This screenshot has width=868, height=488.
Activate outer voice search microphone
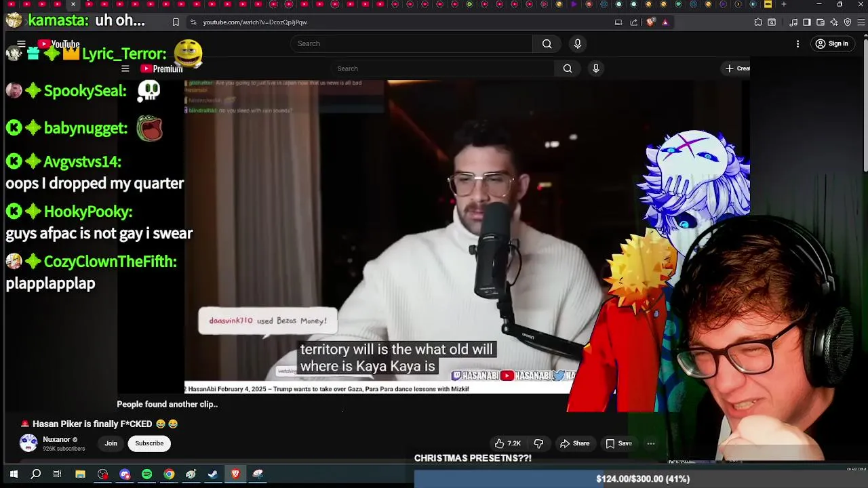(x=578, y=44)
